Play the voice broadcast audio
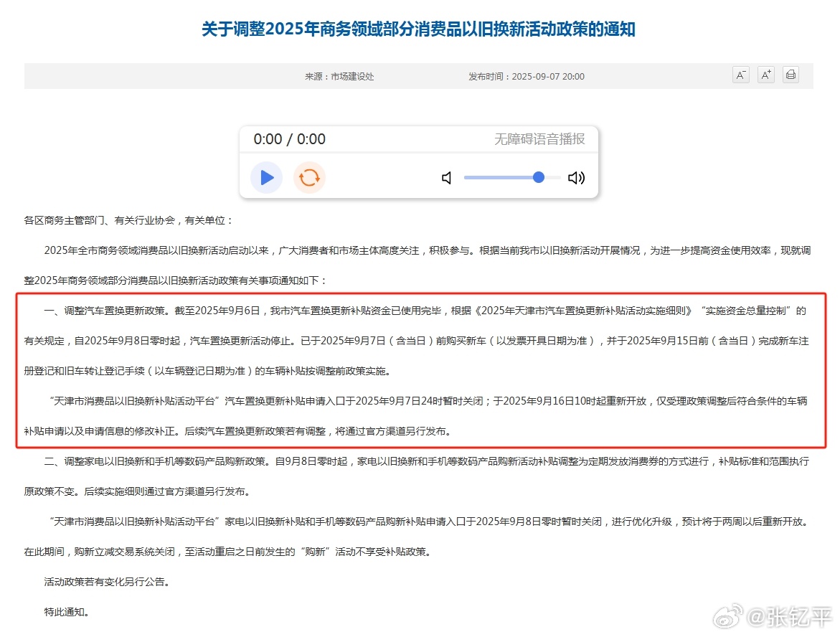Screen dimensions: 840x637 [x=266, y=177]
